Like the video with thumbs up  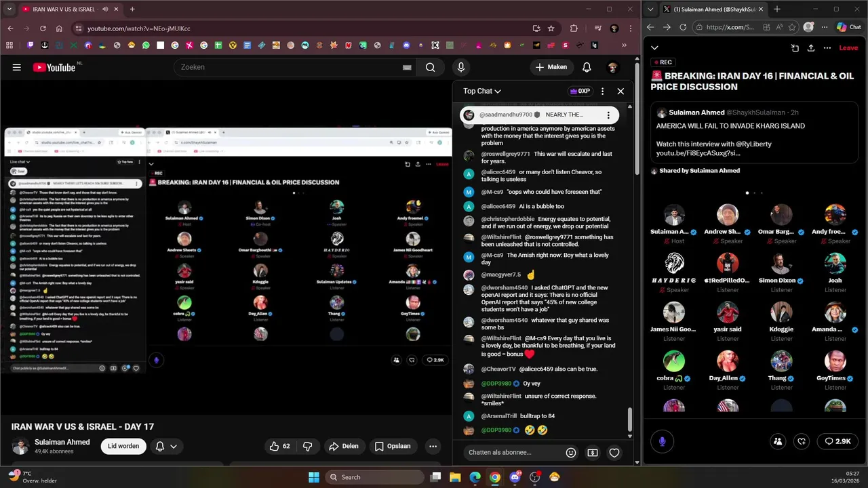point(279,446)
